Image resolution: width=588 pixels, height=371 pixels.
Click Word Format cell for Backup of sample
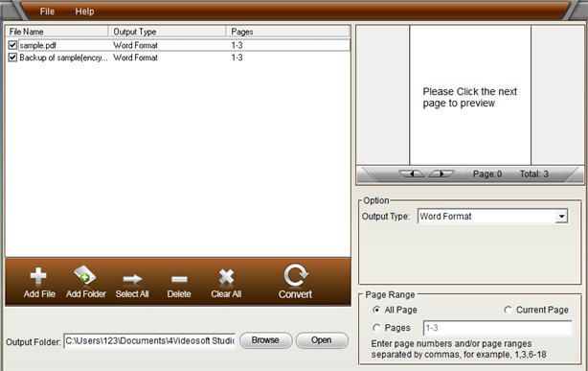(x=135, y=58)
